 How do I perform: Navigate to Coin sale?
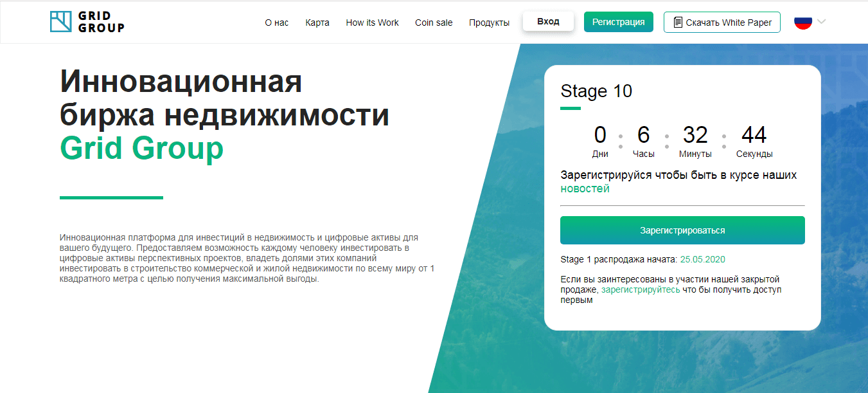click(434, 23)
